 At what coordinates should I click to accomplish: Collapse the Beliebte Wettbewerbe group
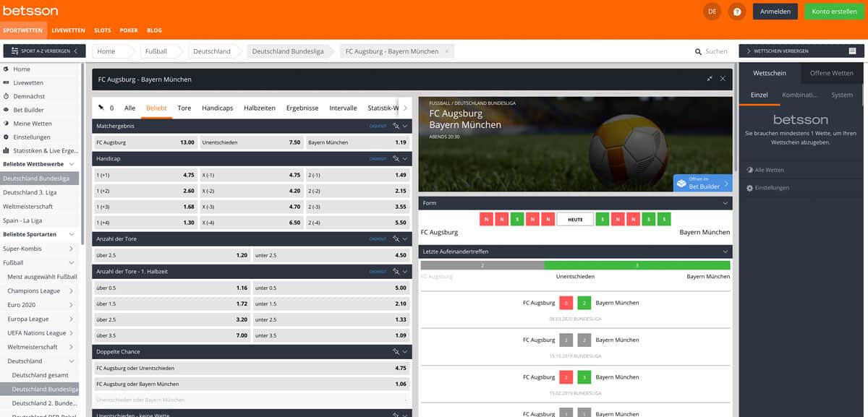click(x=71, y=164)
